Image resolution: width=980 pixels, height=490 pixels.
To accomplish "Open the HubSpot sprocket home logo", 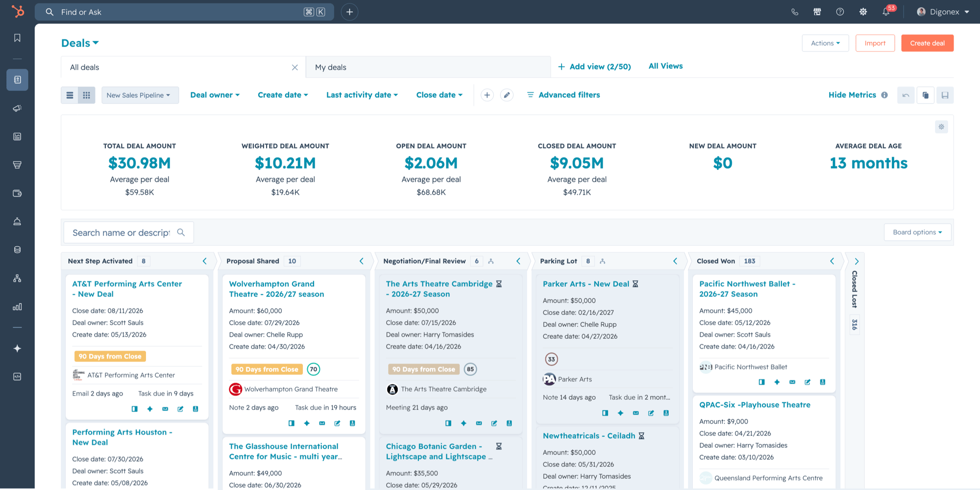I will pyautogui.click(x=18, y=11).
